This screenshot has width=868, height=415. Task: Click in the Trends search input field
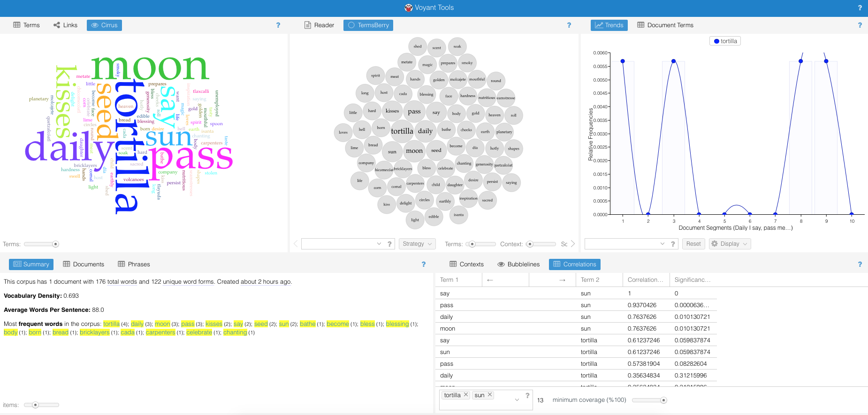(621, 244)
